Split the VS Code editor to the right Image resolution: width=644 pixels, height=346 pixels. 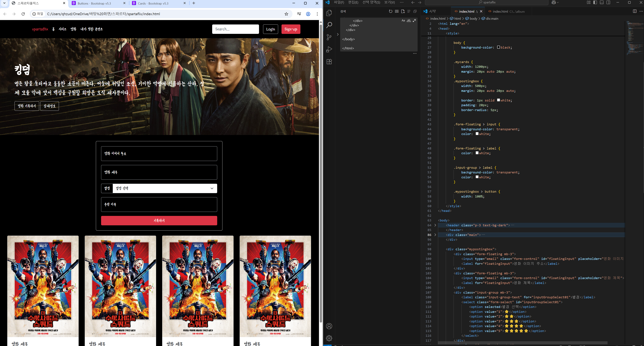tap(635, 11)
